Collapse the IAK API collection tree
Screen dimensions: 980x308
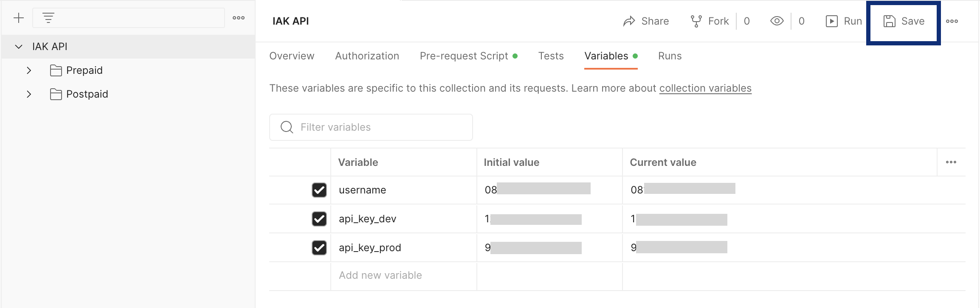click(x=19, y=47)
